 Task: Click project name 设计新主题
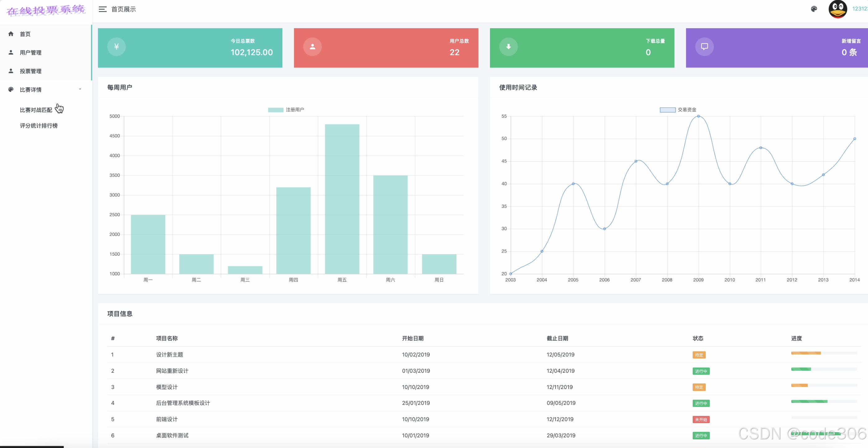(x=169, y=355)
